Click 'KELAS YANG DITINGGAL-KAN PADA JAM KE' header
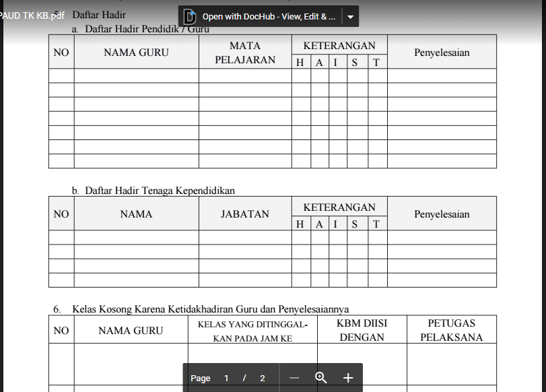Viewport: 546px width, 392px height. coord(252,331)
